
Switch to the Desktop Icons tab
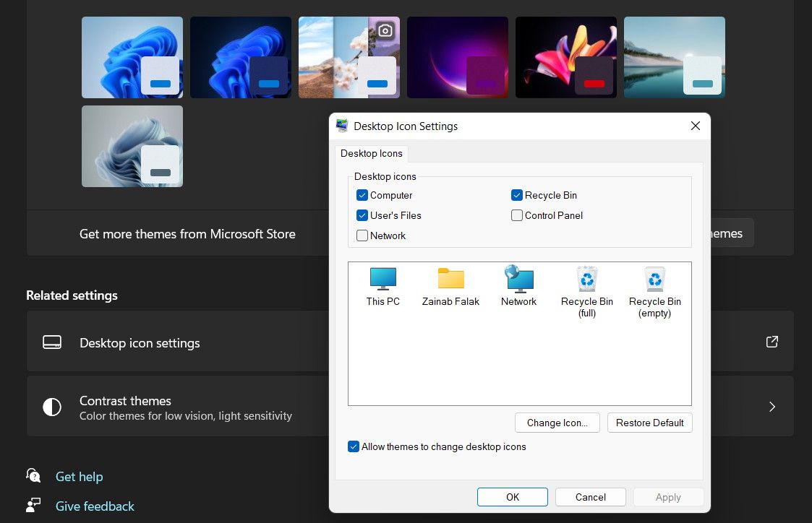[371, 153]
